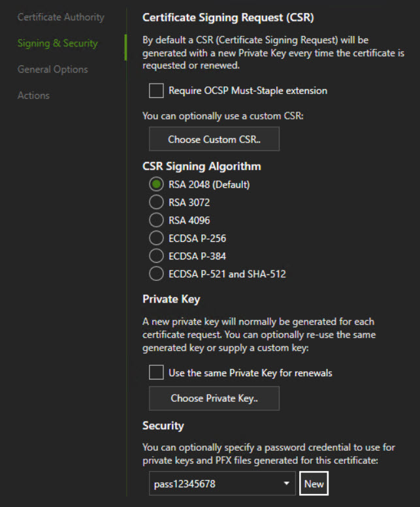Click the Choose Private Key button
Screen dimensions: 420x507
pos(214,399)
